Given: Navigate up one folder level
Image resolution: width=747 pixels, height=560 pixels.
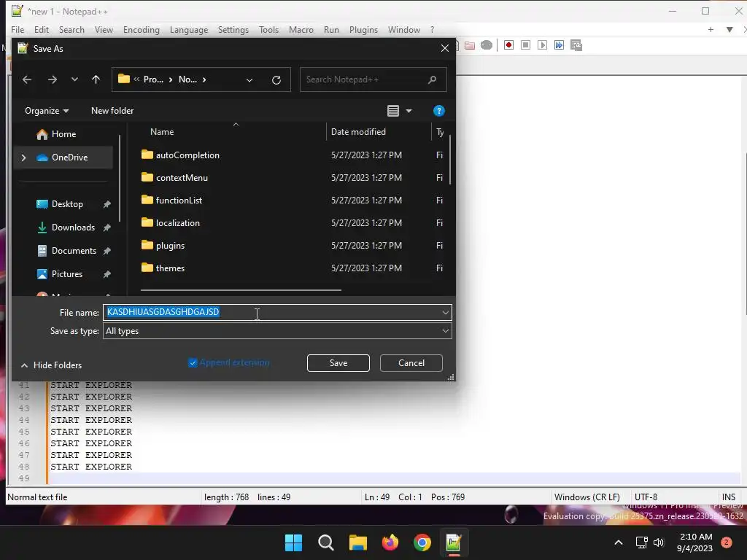Looking at the screenshot, I should click(x=96, y=79).
